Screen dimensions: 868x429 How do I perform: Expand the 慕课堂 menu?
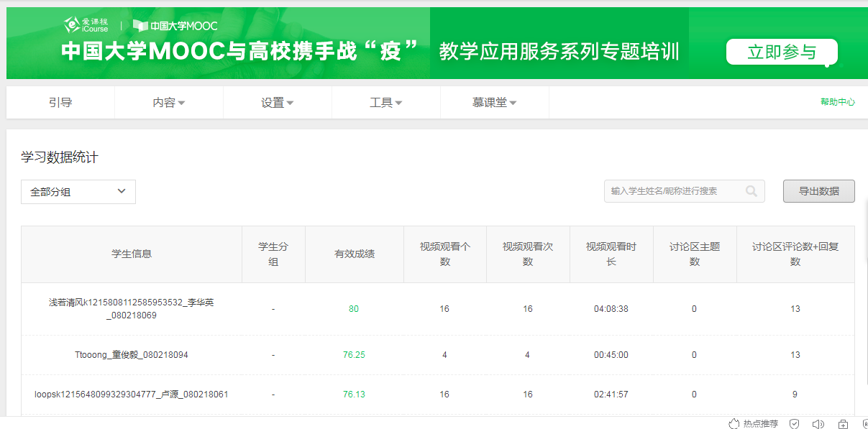(x=495, y=103)
